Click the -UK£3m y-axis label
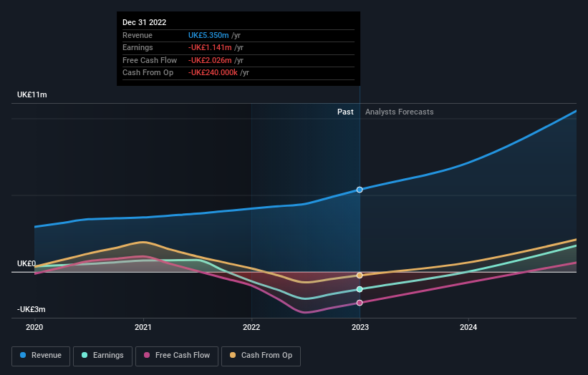 31,309
